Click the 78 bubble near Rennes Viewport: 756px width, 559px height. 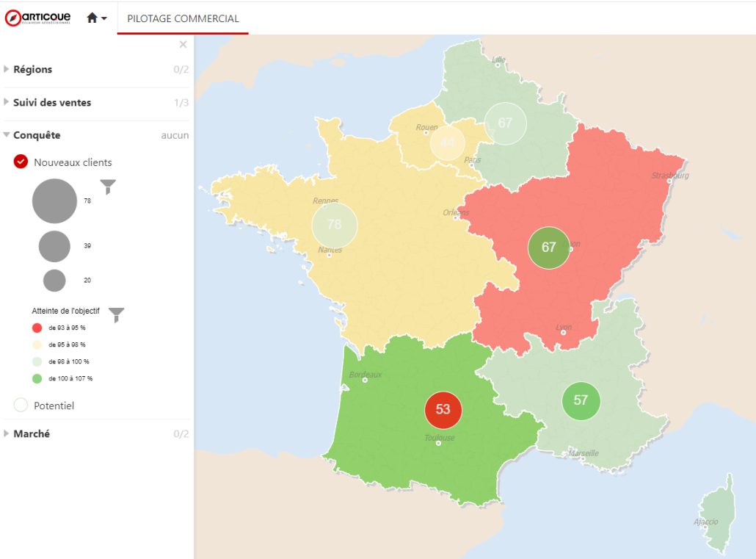[x=334, y=225]
